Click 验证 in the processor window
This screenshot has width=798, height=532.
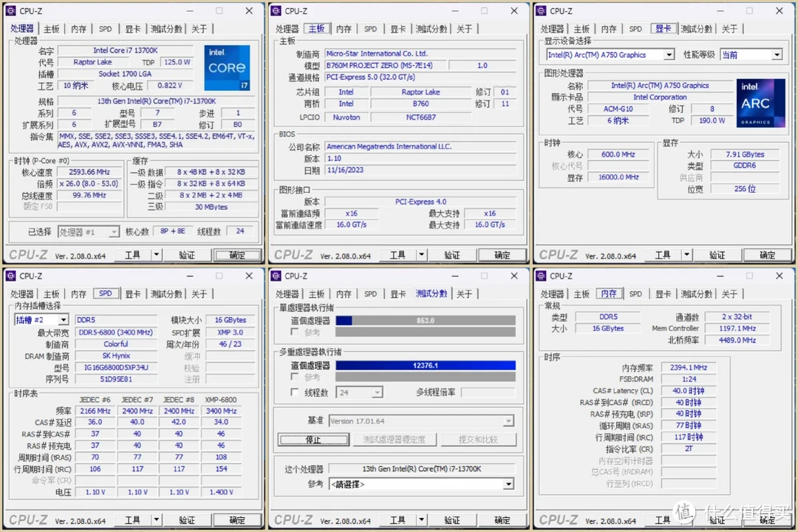tap(187, 254)
